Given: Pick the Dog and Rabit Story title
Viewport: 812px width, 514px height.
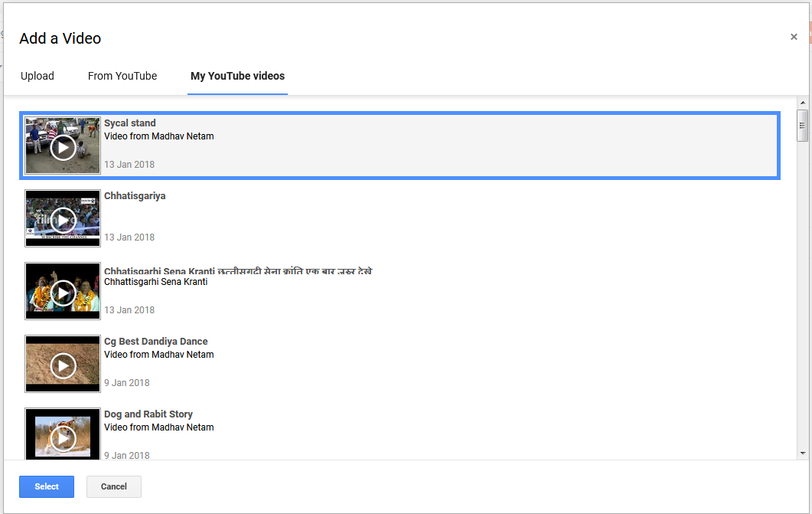Looking at the screenshot, I should point(148,414).
